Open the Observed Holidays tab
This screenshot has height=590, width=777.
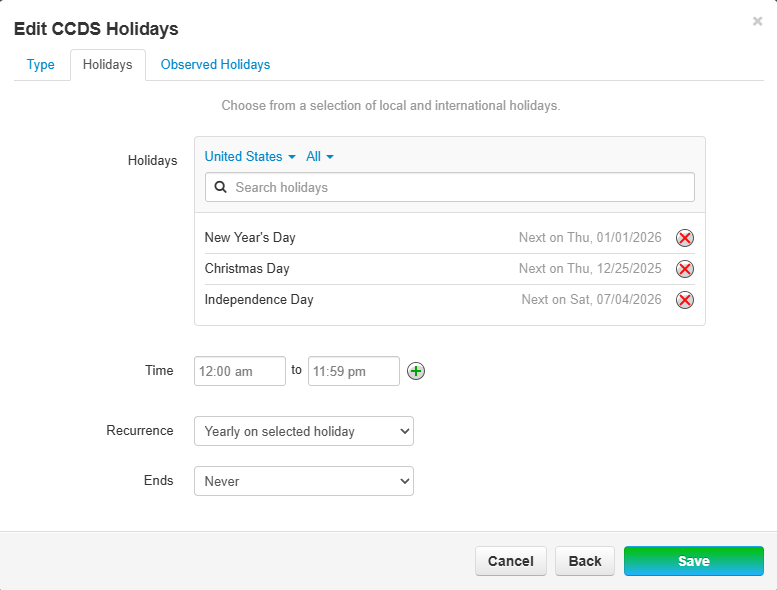coord(215,65)
